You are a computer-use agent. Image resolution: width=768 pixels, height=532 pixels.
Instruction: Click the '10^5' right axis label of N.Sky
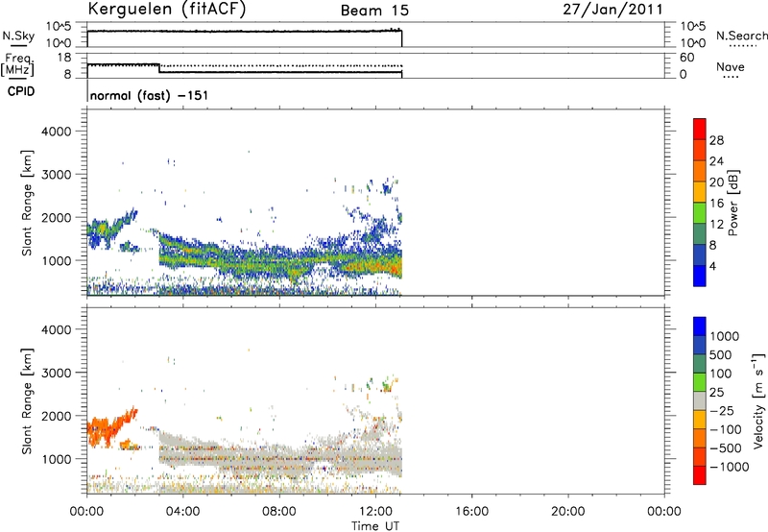click(693, 27)
